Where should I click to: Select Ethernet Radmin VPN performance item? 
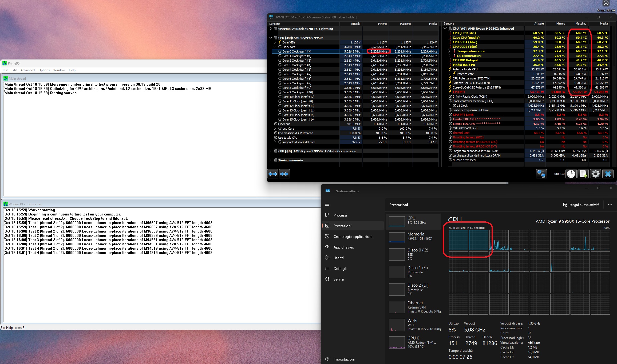tap(413, 307)
